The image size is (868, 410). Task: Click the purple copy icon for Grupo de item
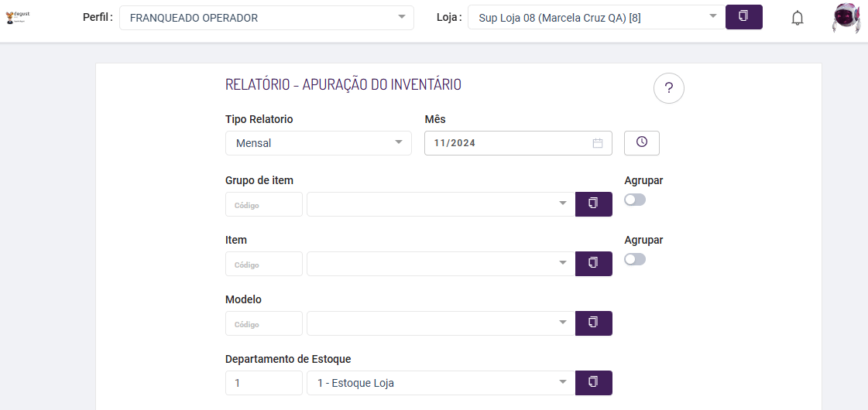pyautogui.click(x=593, y=204)
